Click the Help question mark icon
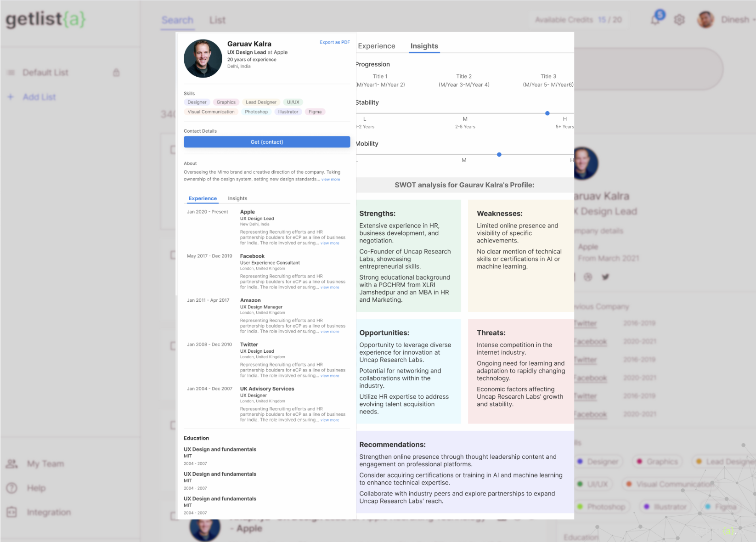 (11, 488)
